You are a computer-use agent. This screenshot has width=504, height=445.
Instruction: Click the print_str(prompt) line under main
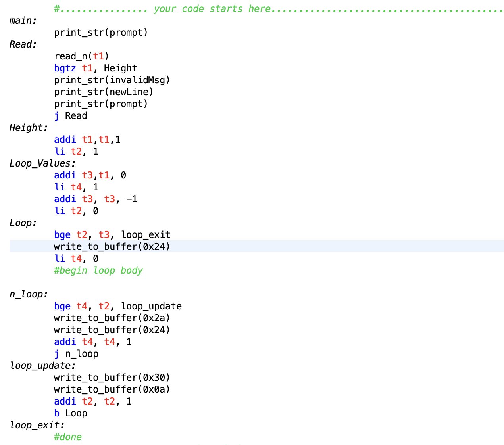point(101,32)
